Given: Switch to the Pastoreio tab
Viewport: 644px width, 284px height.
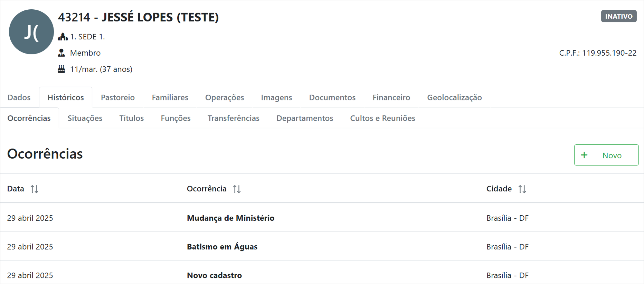Looking at the screenshot, I should (118, 97).
